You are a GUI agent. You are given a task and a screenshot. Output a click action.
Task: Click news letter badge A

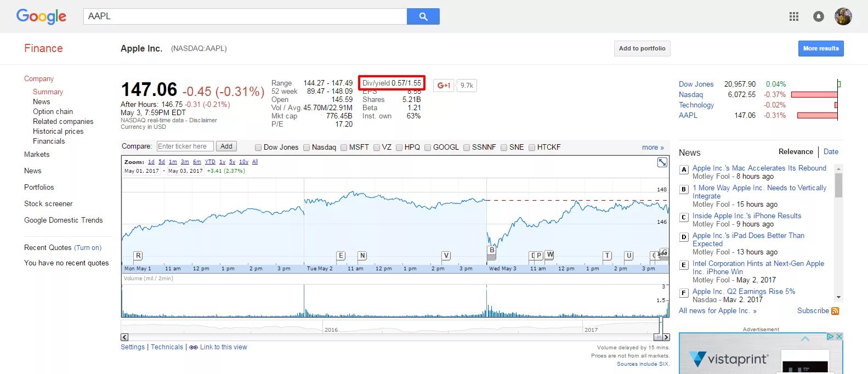(x=684, y=169)
